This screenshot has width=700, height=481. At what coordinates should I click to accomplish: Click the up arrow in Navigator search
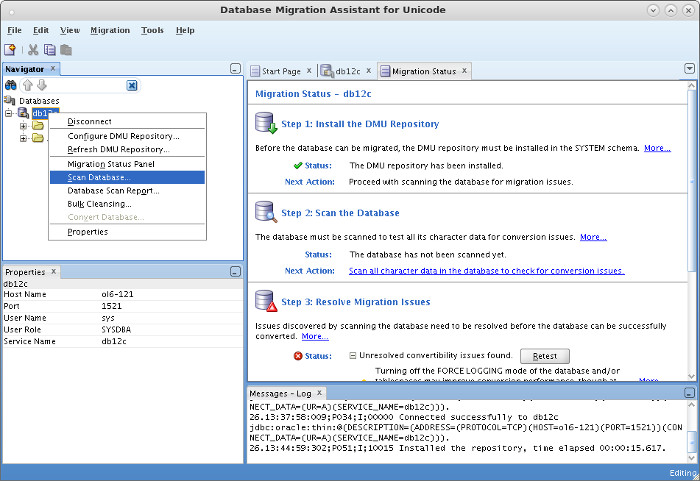[28, 85]
